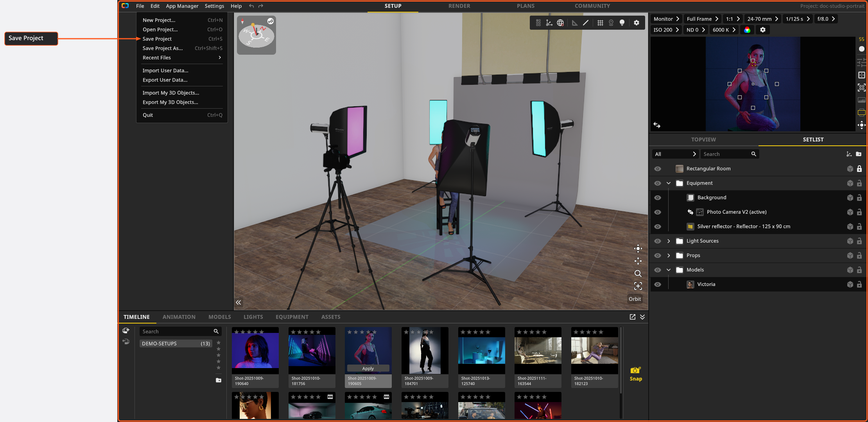Switch to the RENDER tab

[x=459, y=6]
